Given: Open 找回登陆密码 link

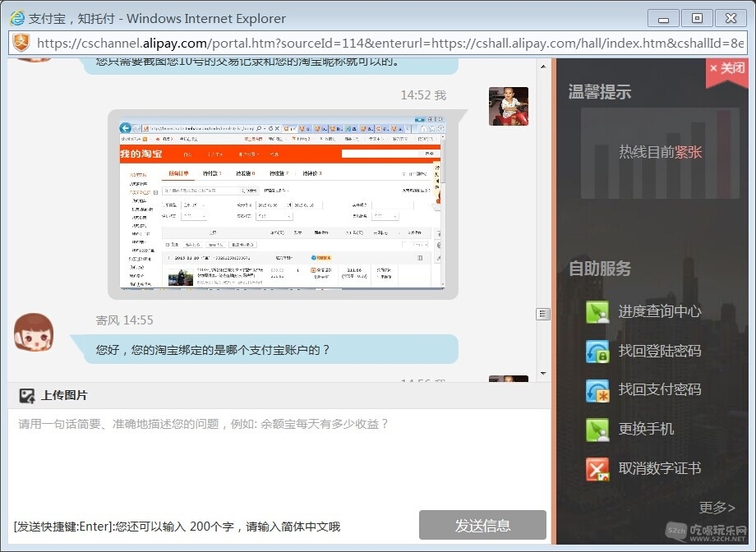Looking at the screenshot, I should pos(660,351).
